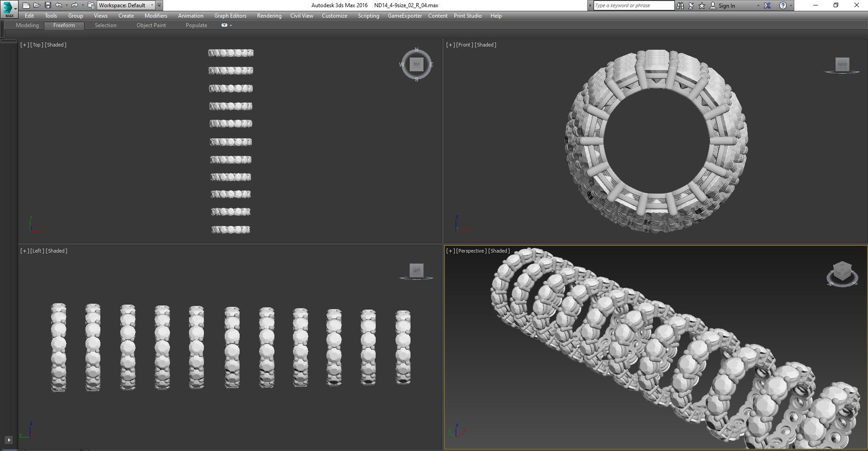
Task: Open [Shaded] menu in Top viewport
Action: (x=56, y=45)
